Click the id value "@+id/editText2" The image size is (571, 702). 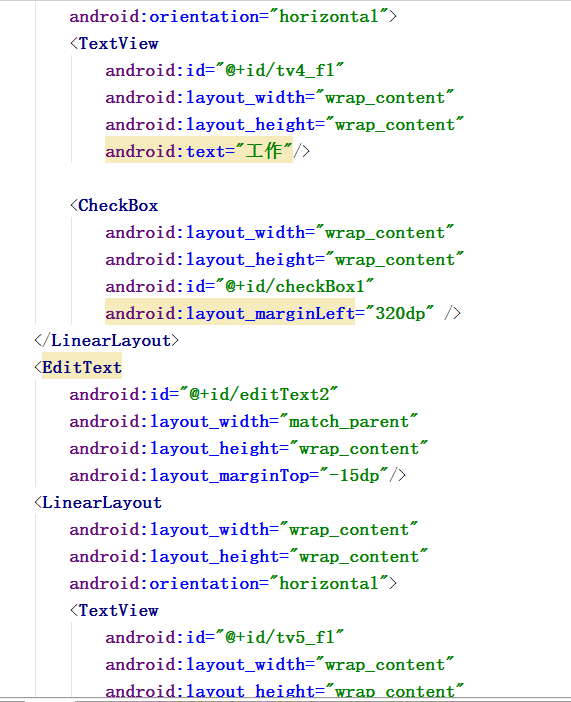[259, 394]
